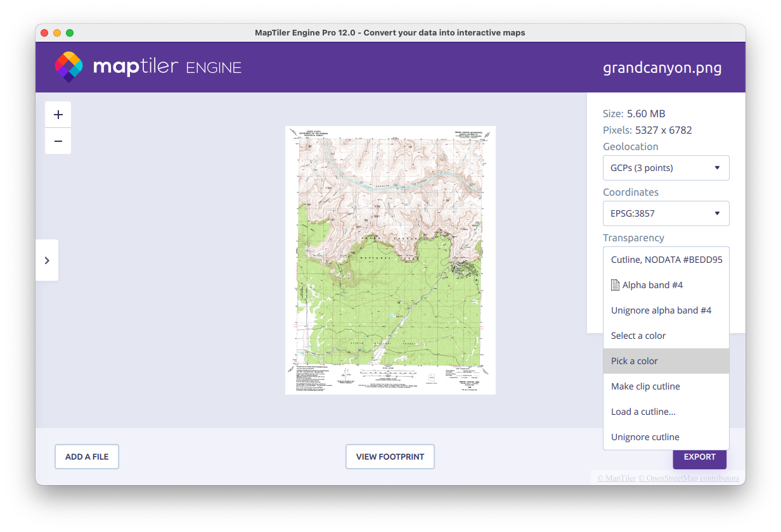Select Cutline, NODATA #BEDD95 option
This screenshot has height=532, width=781.
666,260
